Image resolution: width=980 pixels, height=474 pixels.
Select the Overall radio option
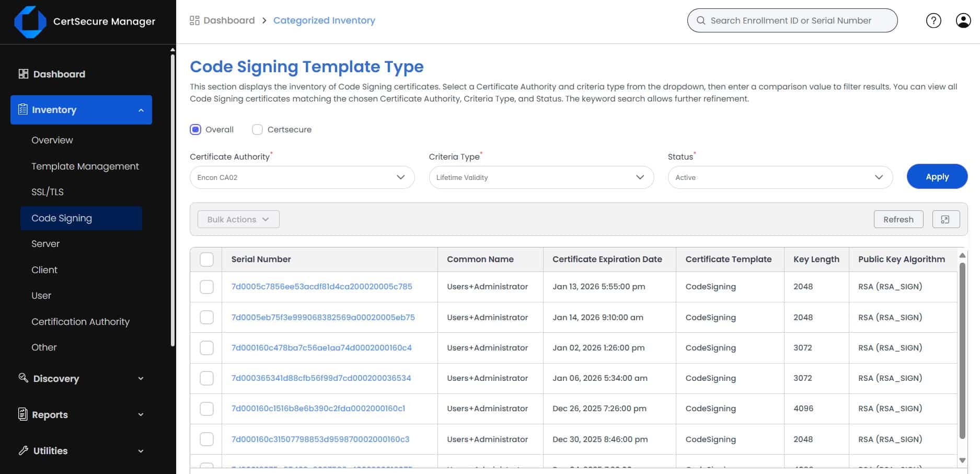coord(195,130)
